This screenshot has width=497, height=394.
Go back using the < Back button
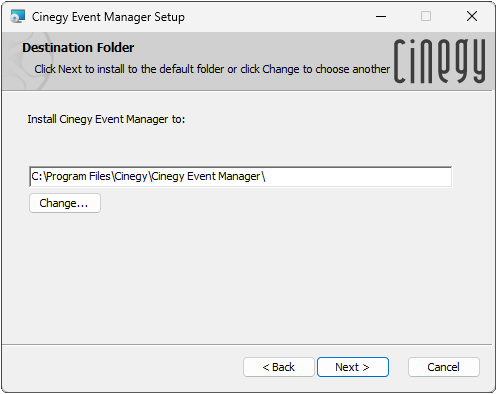point(279,367)
